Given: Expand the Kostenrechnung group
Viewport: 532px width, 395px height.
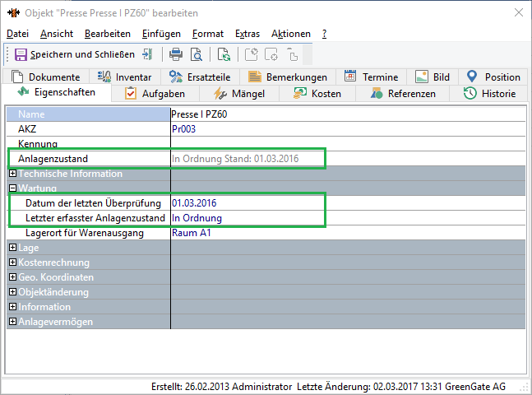Looking at the screenshot, I should tap(12, 263).
